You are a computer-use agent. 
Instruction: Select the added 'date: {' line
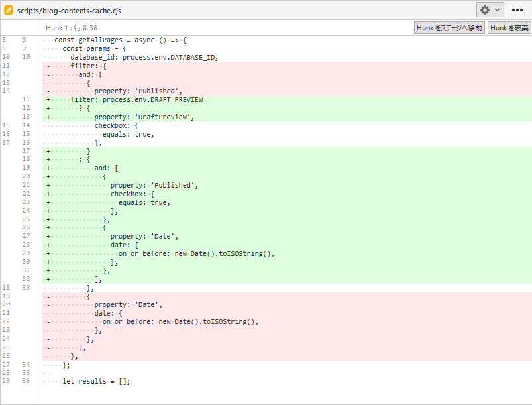click(x=125, y=245)
